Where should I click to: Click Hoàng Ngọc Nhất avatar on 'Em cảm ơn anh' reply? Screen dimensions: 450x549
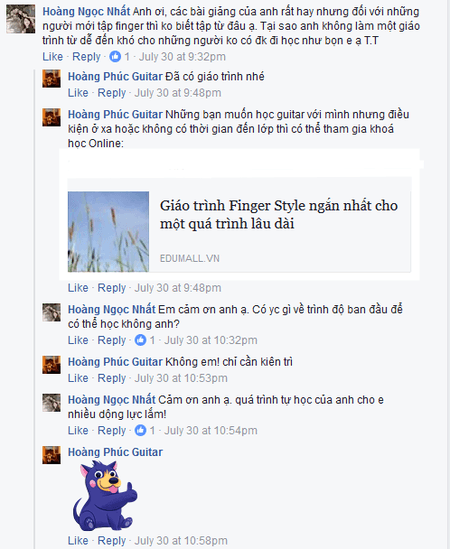point(51,312)
